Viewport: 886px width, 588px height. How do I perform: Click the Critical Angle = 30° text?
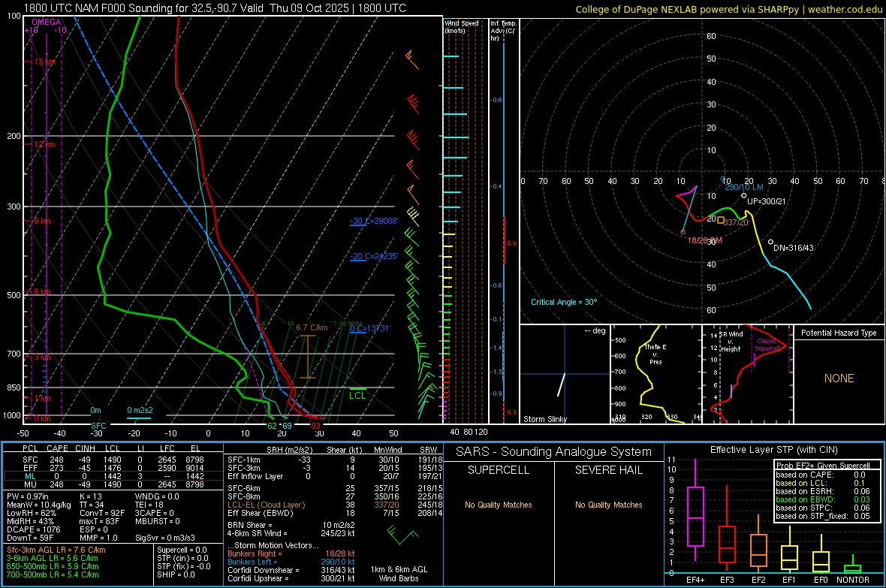coord(564,302)
